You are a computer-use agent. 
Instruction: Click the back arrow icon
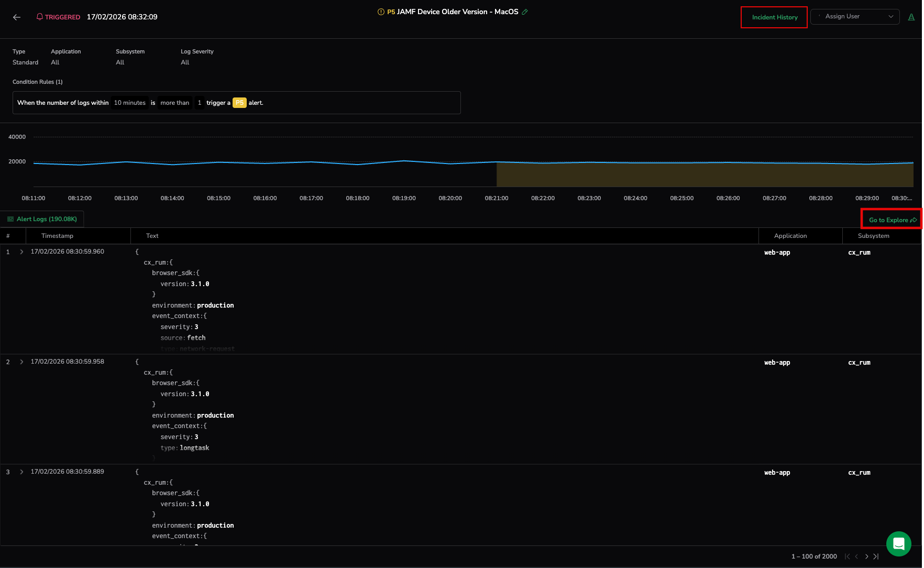click(17, 17)
